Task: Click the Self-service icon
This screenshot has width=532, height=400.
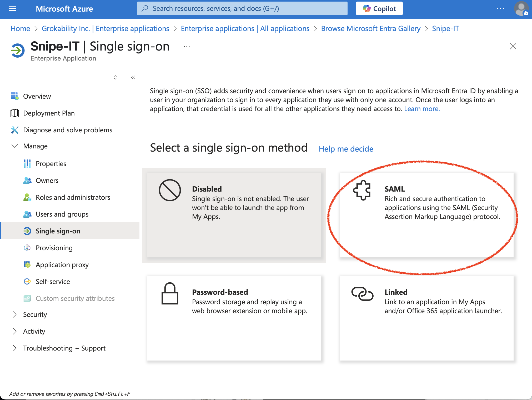Action: point(27,282)
